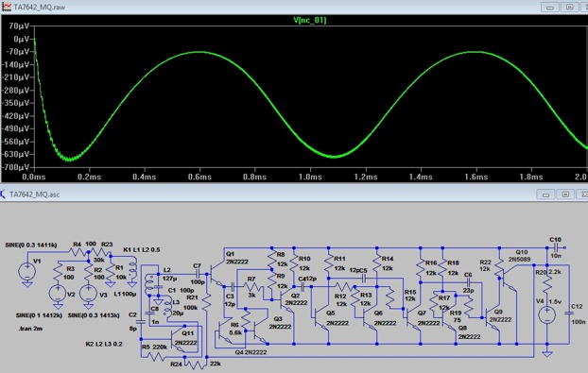Screen dimensions: 588x373
Task: Select resistor R7 3k symbol
Action: point(252,287)
